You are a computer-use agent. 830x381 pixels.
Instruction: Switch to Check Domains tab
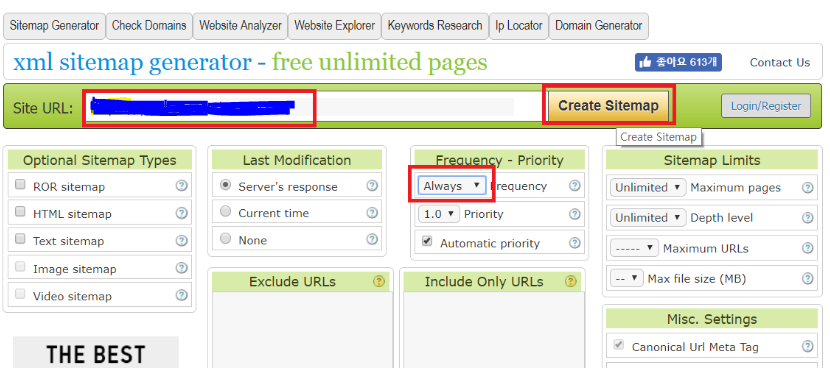pos(149,26)
